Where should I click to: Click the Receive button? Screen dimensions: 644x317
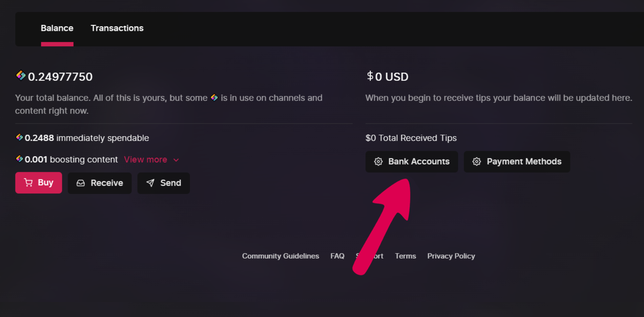coord(100,183)
